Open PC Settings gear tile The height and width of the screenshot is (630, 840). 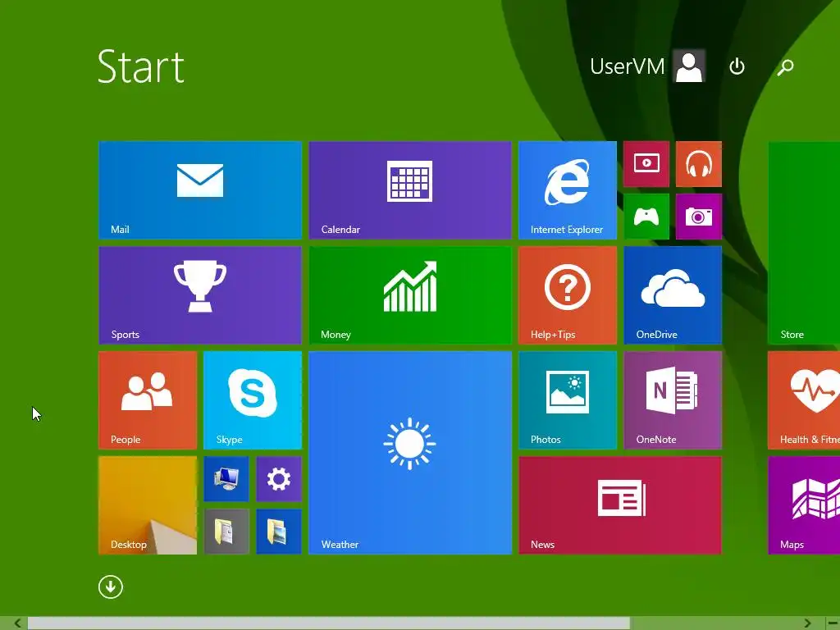(279, 479)
